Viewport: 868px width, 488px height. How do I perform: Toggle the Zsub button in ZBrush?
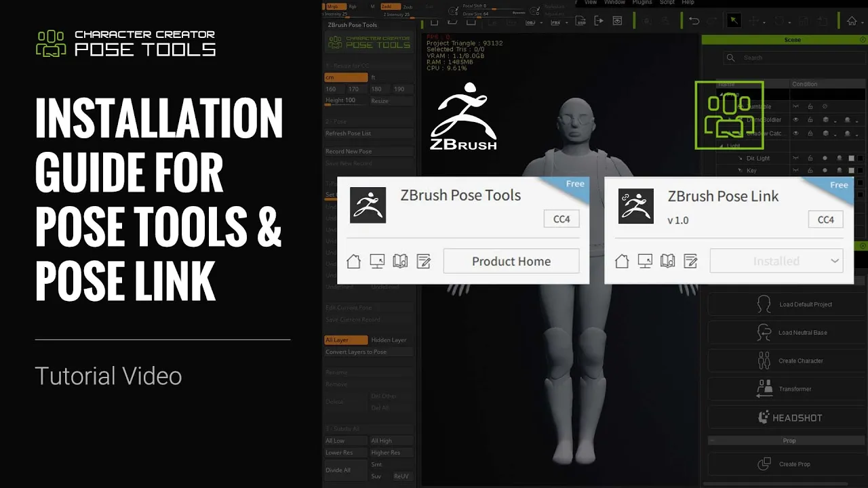pos(408,7)
